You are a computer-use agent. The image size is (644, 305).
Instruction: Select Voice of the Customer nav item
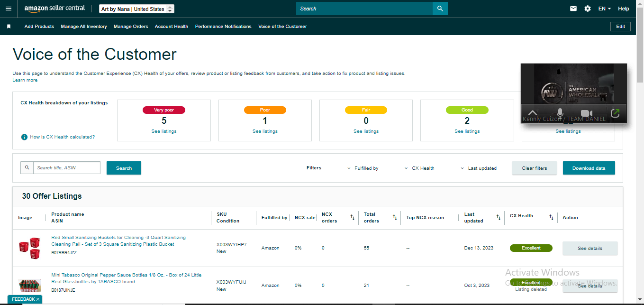coord(282,27)
